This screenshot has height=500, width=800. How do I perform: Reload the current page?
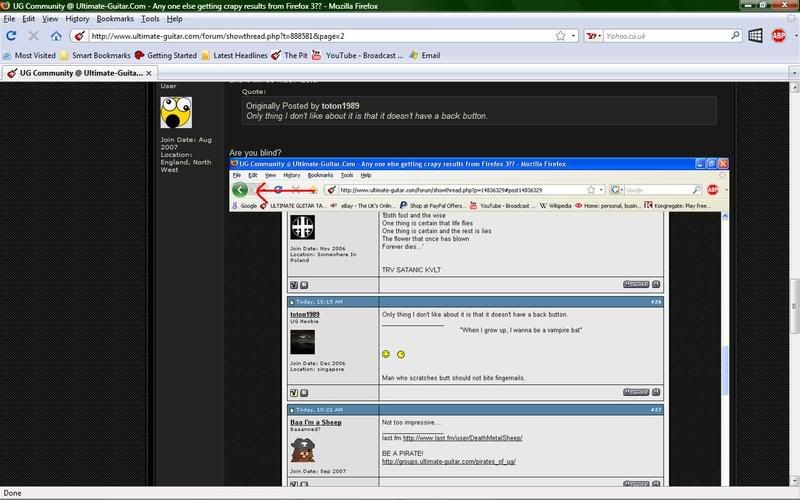(11, 36)
